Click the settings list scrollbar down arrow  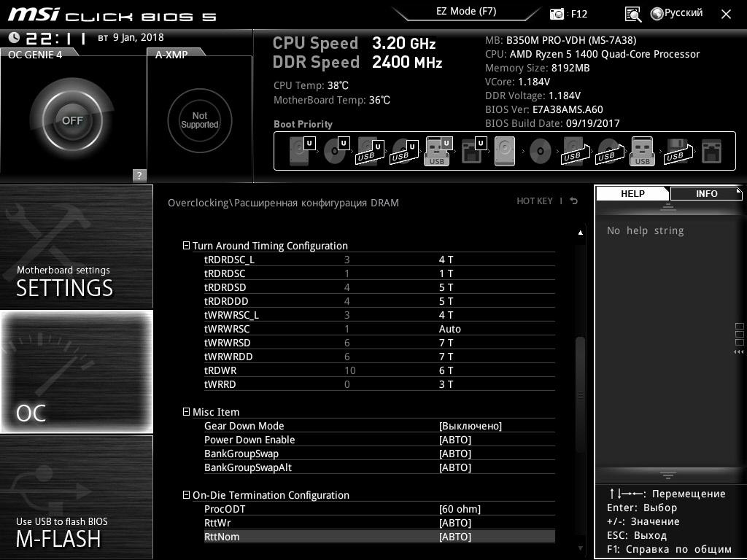580,548
